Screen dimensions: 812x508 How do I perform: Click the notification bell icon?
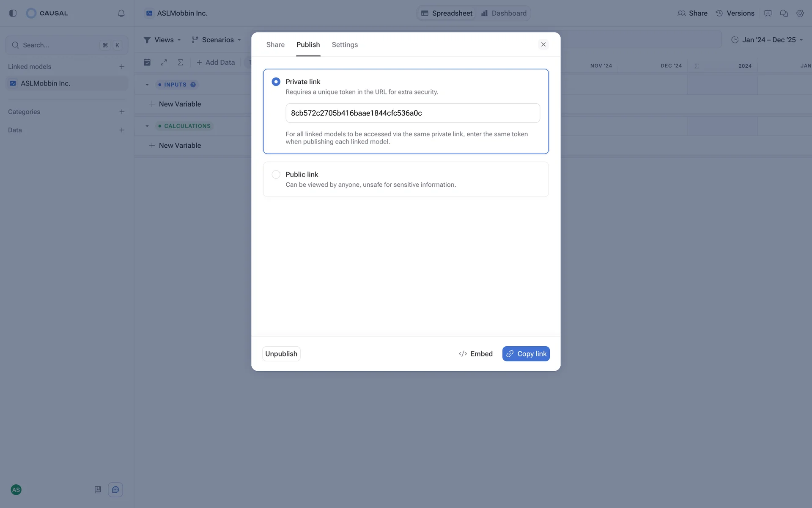coord(121,13)
